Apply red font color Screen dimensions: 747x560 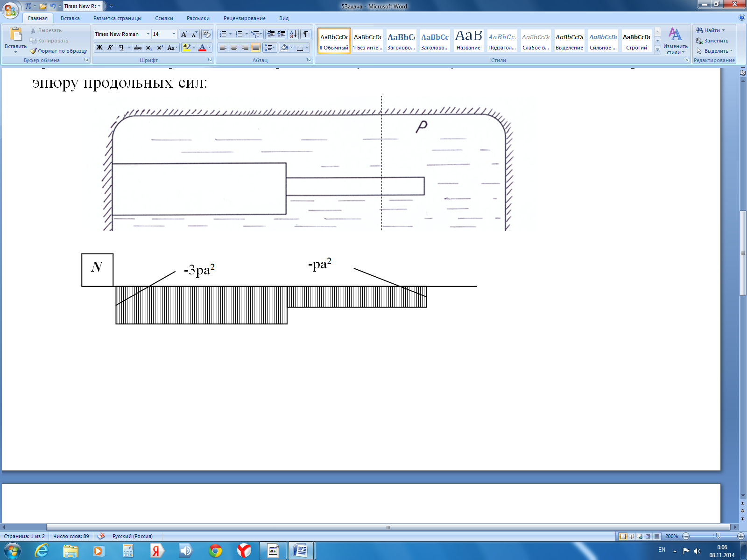coord(202,48)
